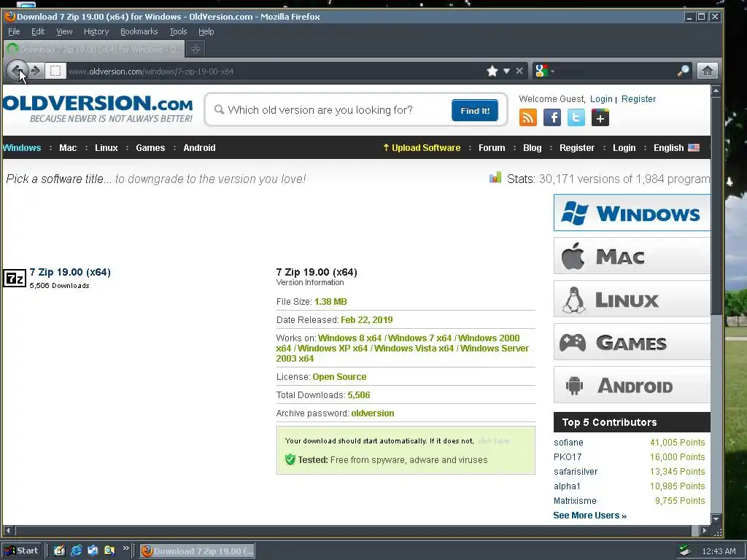Select the Download 7 Zip 19.00 tab

(94, 49)
